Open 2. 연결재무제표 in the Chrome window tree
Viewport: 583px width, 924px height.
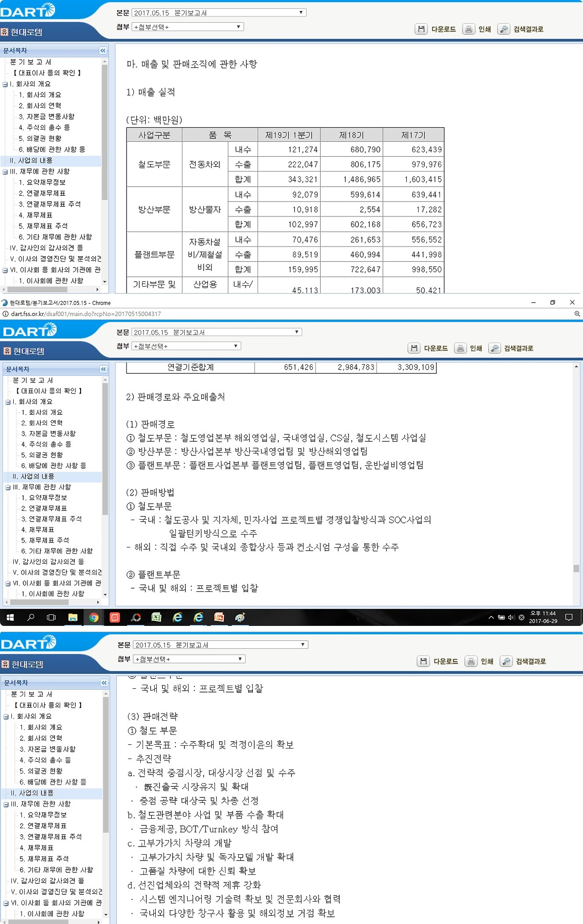pyautogui.click(x=44, y=508)
